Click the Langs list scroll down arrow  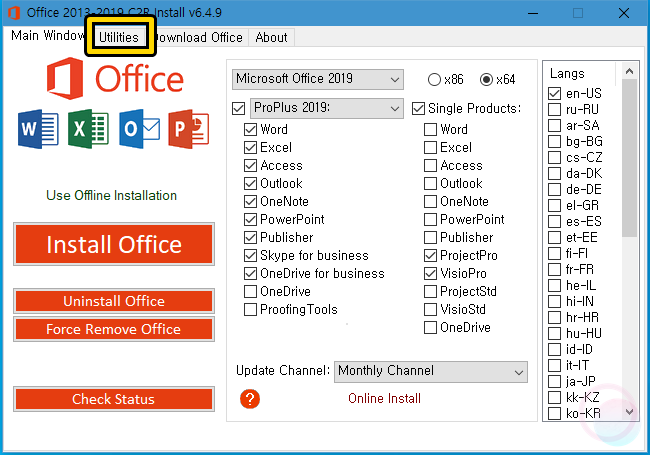point(629,412)
